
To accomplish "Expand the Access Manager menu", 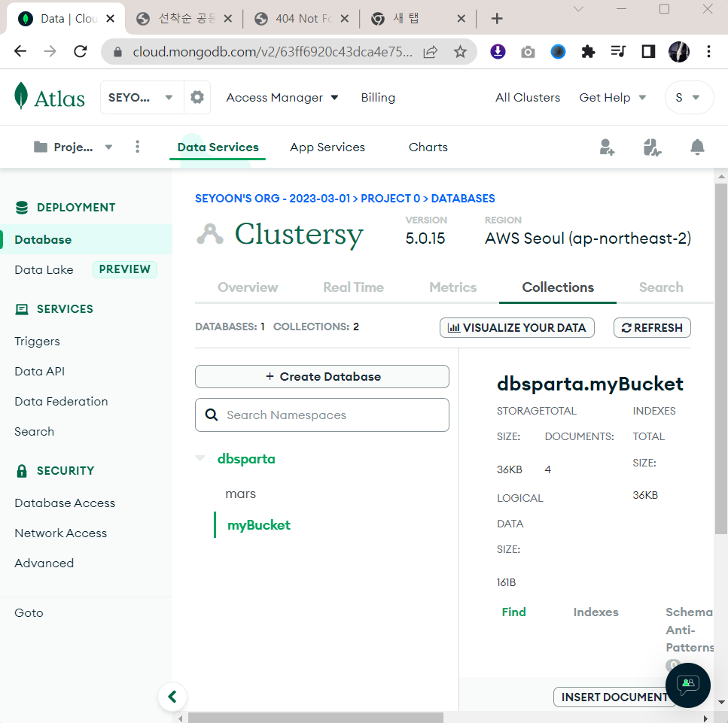I will [x=282, y=98].
